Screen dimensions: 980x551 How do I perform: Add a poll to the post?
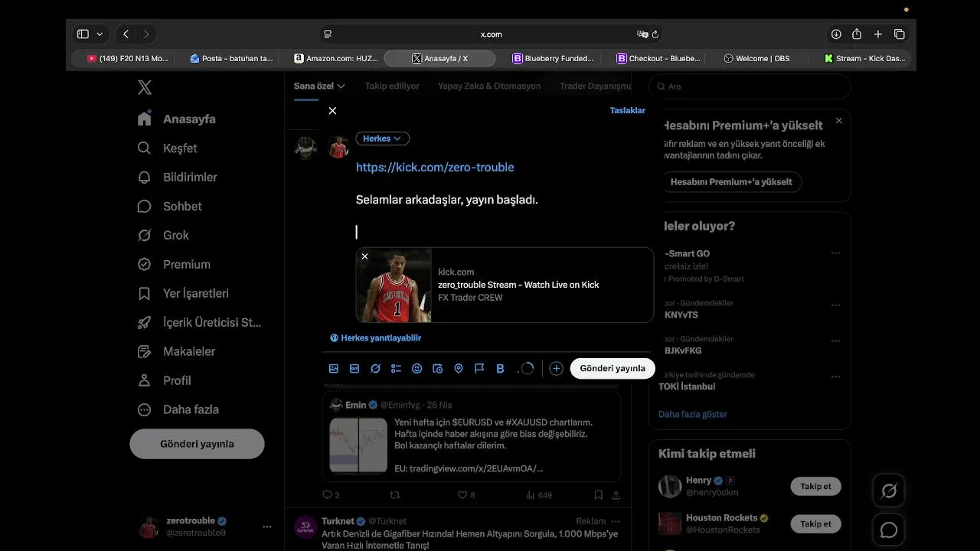click(x=396, y=368)
